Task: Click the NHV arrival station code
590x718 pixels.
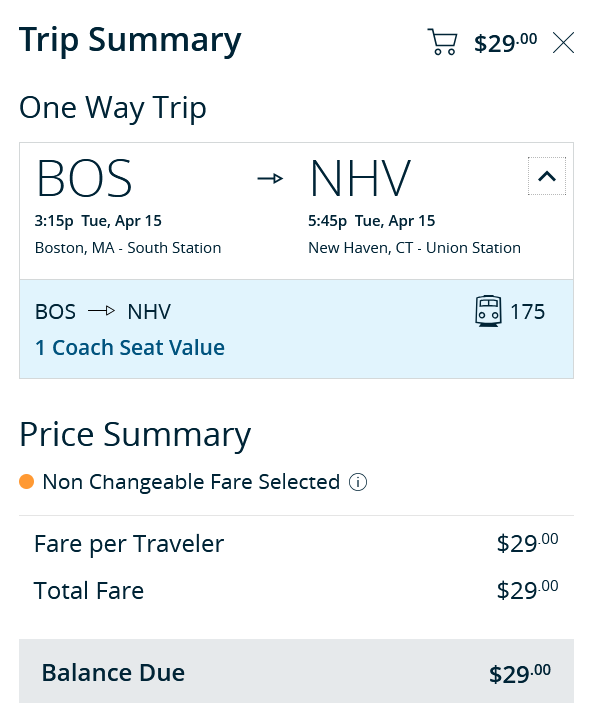Action: point(360,178)
